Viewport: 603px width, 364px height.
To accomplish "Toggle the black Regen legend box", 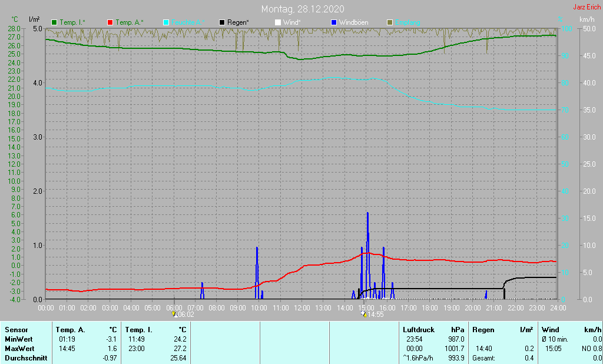I will (222, 22).
